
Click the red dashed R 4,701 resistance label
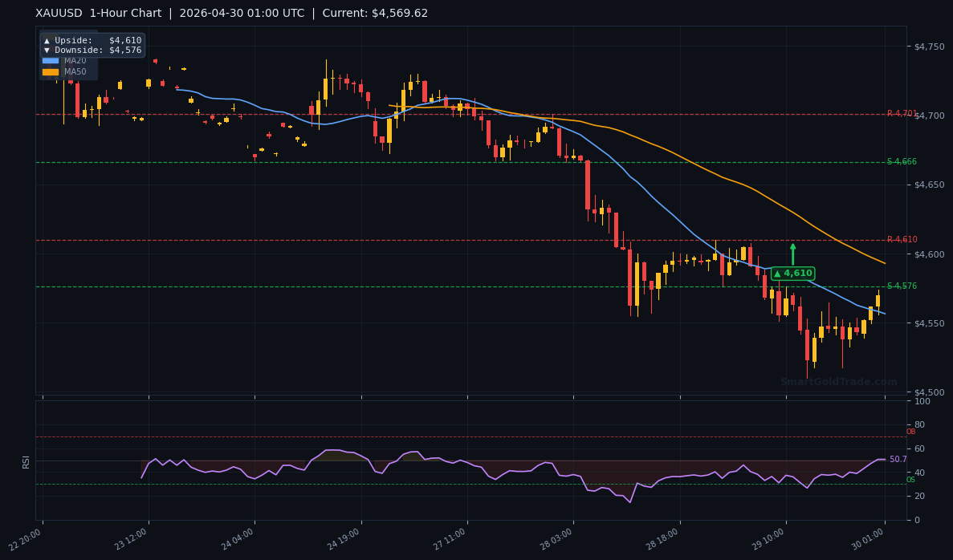[x=902, y=115]
